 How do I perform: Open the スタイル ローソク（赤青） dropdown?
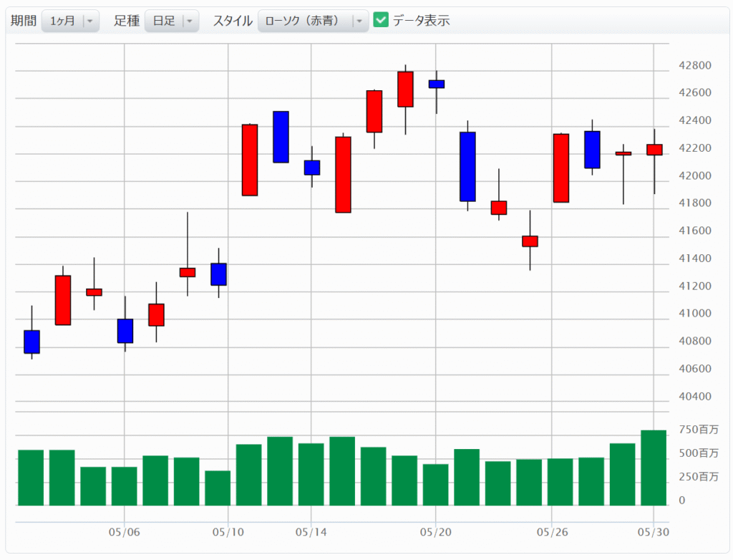[x=313, y=21]
